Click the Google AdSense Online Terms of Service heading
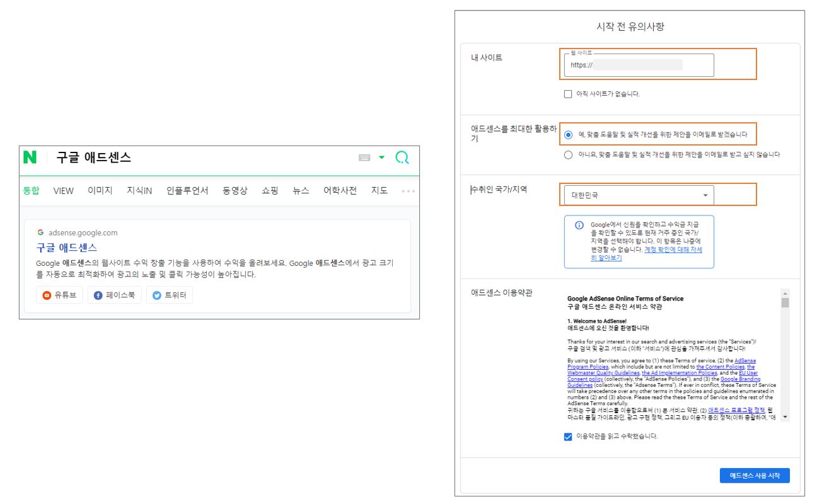817x504 pixels. click(625, 299)
